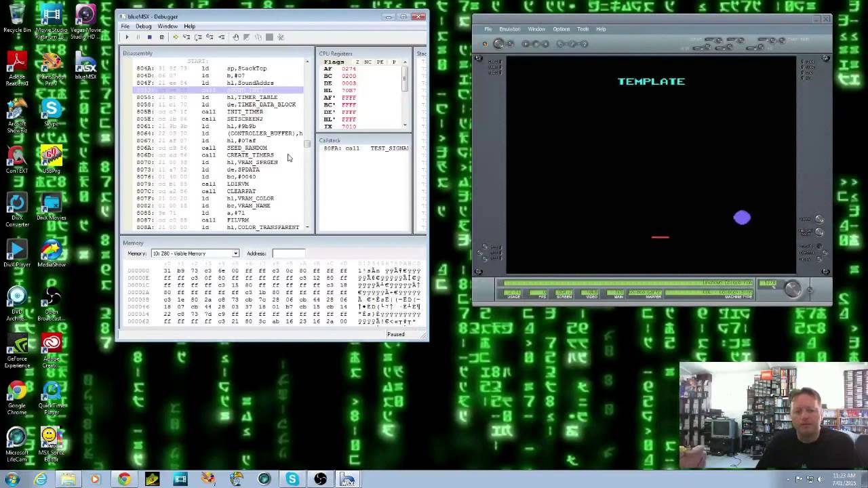Open the Recycle Bin desktop icon
This screenshot has width=868, height=488.
point(17,19)
